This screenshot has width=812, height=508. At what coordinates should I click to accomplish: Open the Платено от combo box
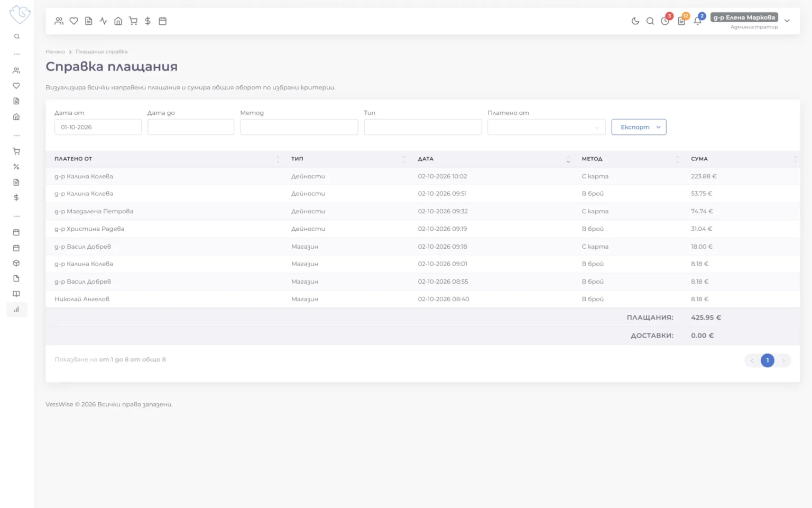[546, 127]
